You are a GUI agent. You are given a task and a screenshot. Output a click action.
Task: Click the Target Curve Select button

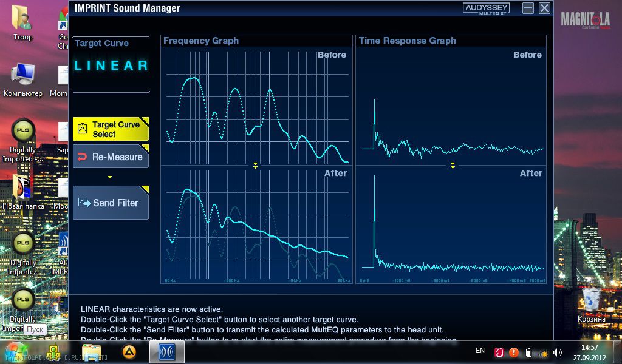(x=111, y=129)
